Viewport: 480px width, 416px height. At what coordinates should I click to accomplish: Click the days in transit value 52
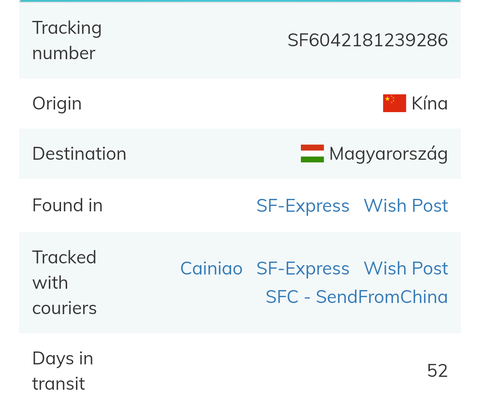437,371
